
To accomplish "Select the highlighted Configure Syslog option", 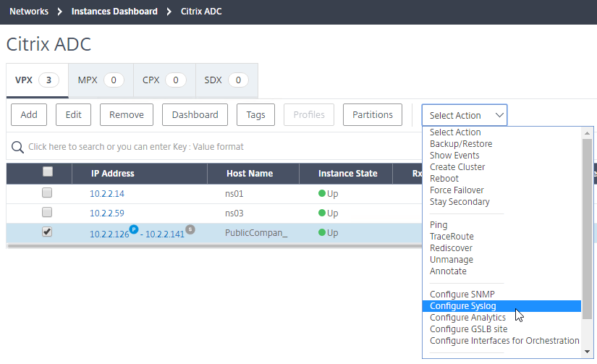I will point(501,305).
